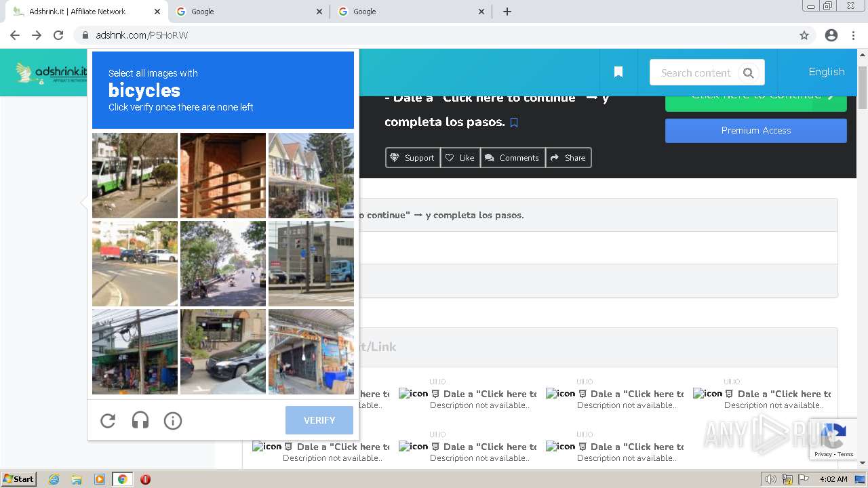Open Chrome three-dot menu

853,35
